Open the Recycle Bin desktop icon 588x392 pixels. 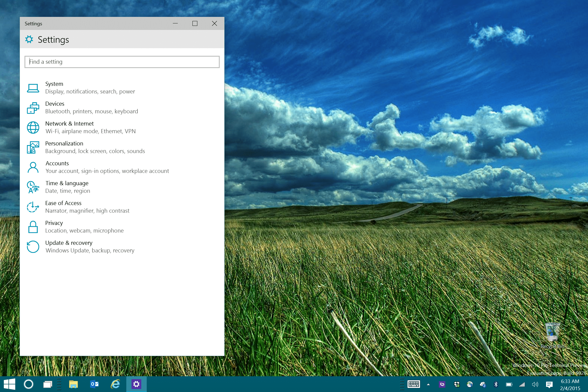pos(553,335)
